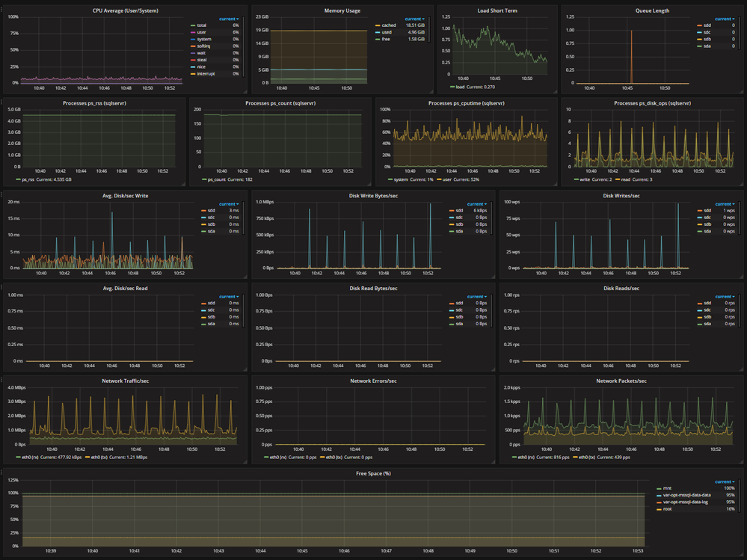Sort CPU Average legend by current column

click(229, 19)
